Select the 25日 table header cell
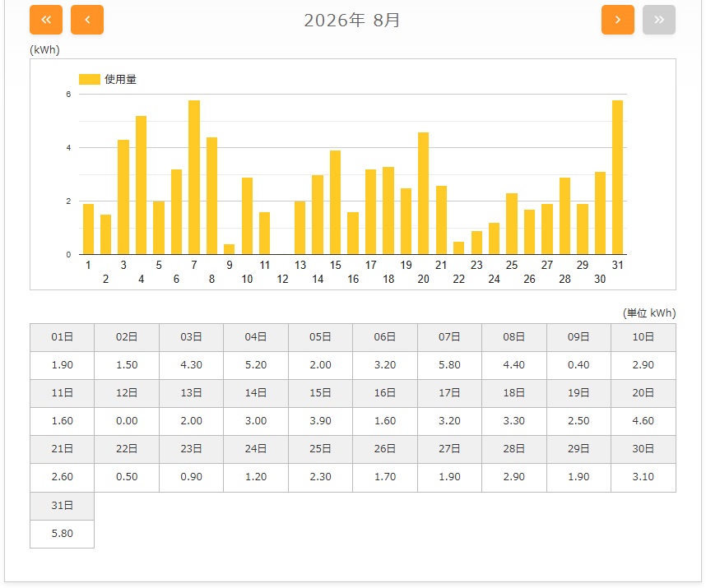 [x=320, y=449]
